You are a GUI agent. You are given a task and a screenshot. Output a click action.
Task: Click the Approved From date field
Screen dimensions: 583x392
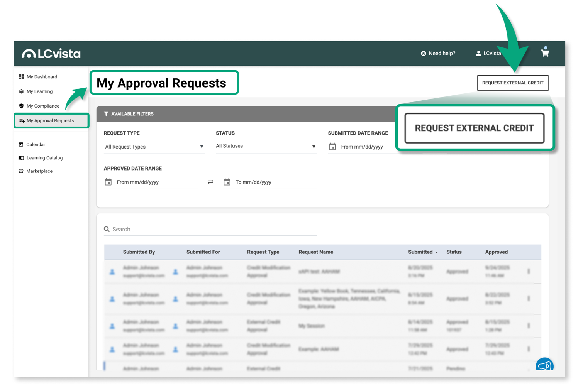click(x=156, y=182)
